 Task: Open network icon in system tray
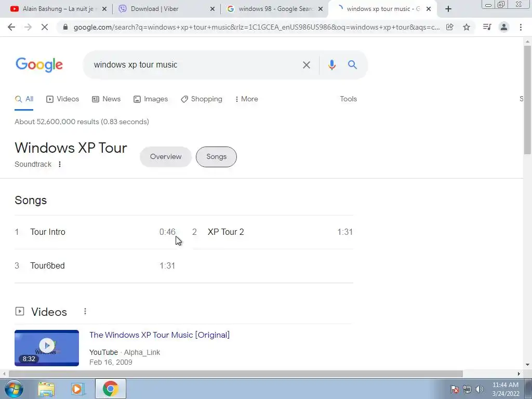point(467,389)
